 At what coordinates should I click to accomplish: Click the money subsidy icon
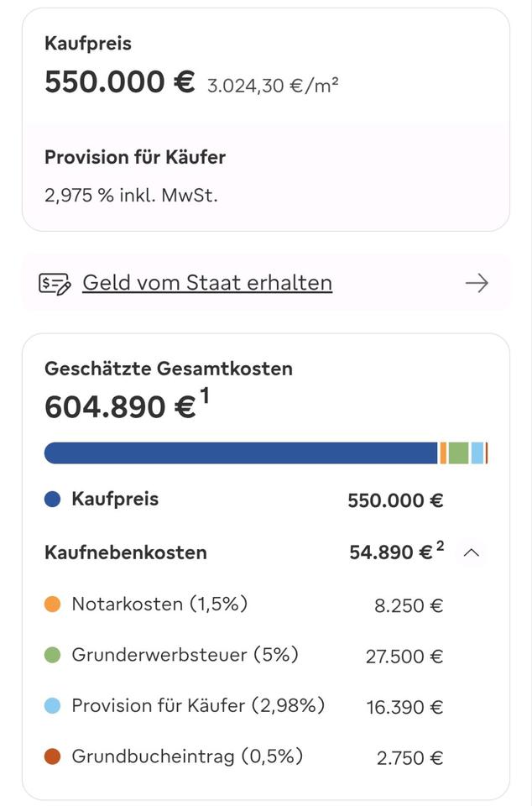pos(55,284)
